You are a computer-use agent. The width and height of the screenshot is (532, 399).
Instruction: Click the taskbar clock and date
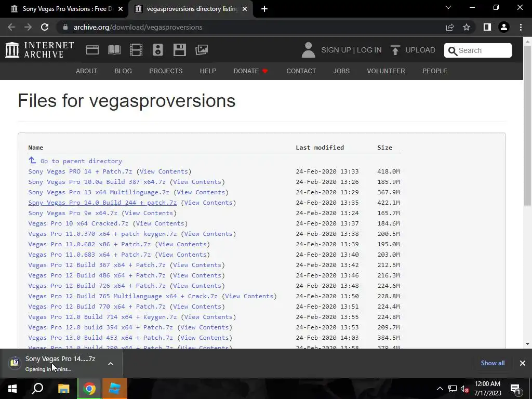click(x=487, y=389)
